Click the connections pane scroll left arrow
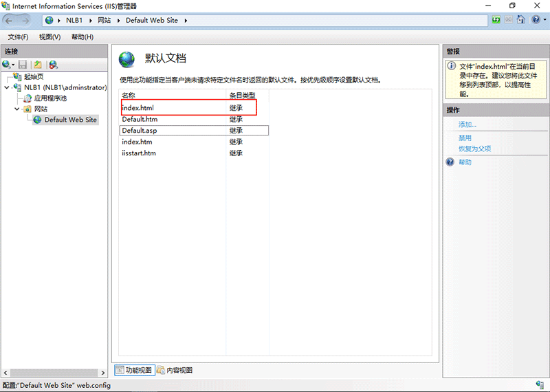This screenshot has height=392, width=550. (5, 373)
